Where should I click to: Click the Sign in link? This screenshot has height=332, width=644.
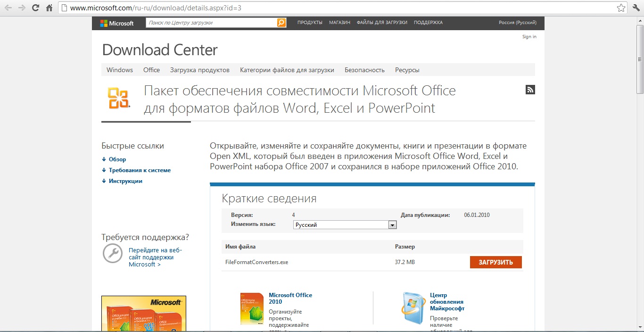(529, 37)
